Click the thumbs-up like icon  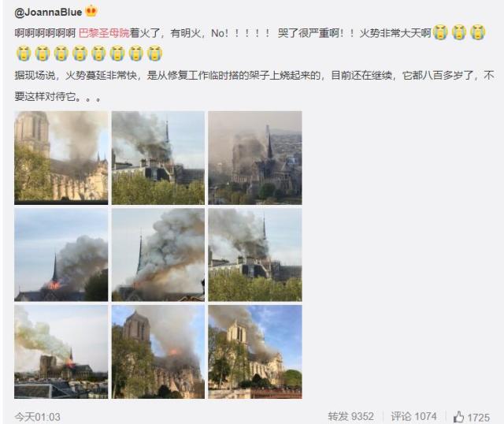[458, 417]
